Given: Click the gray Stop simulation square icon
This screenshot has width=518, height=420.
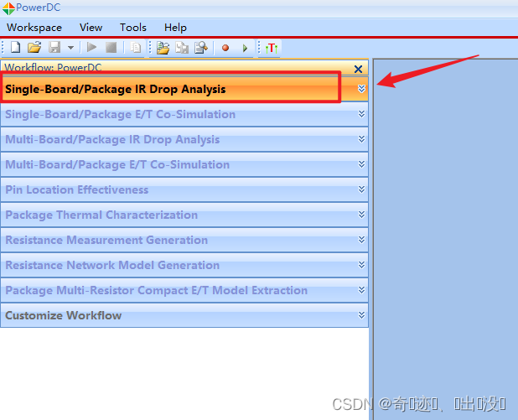Looking at the screenshot, I should point(111,47).
